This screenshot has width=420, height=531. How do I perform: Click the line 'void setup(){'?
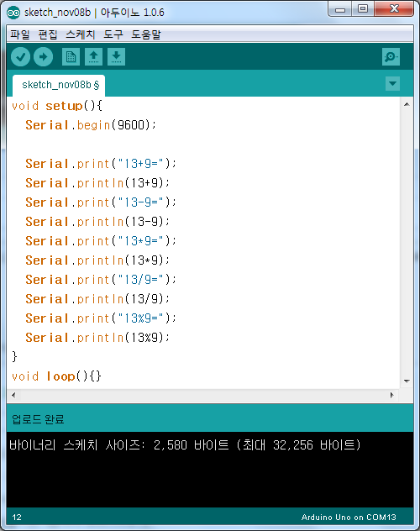[57, 106]
